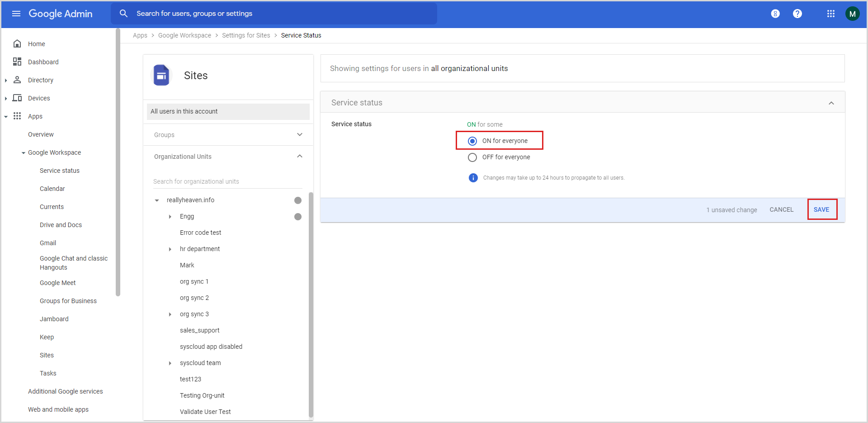Image resolution: width=868 pixels, height=423 pixels.
Task: Select Error code test unit
Action: click(x=201, y=233)
